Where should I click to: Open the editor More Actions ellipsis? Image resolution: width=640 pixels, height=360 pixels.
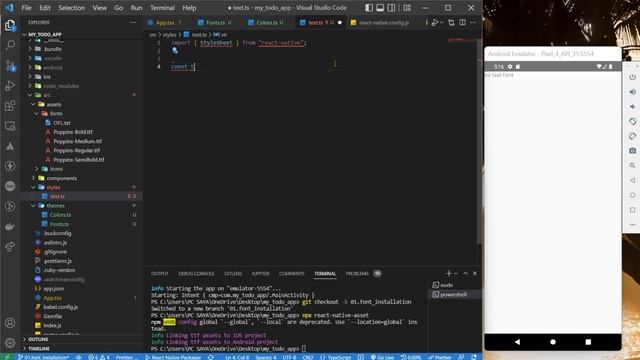473,22
